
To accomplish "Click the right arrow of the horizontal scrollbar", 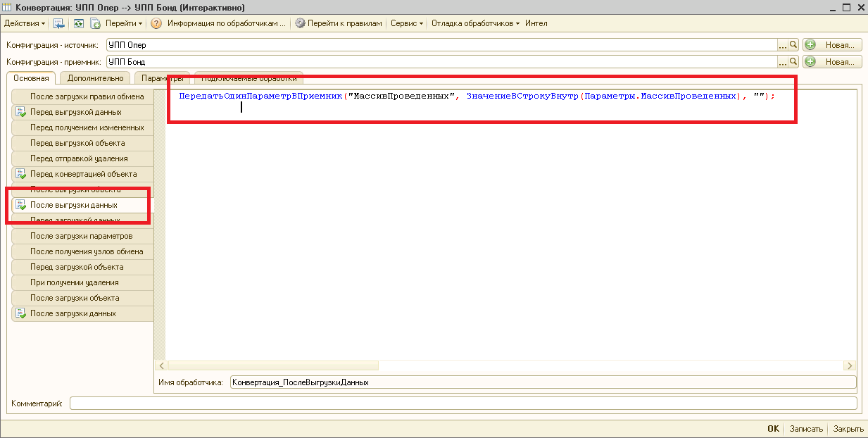I will 850,365.
